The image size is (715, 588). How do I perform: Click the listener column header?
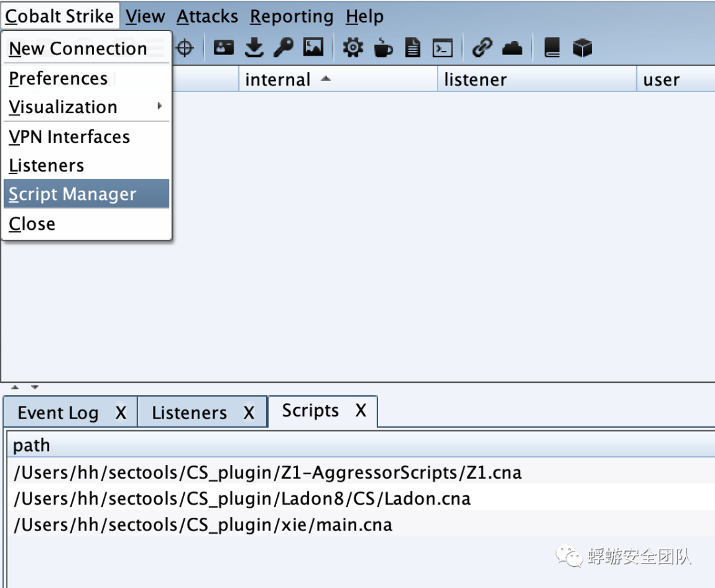537,79
